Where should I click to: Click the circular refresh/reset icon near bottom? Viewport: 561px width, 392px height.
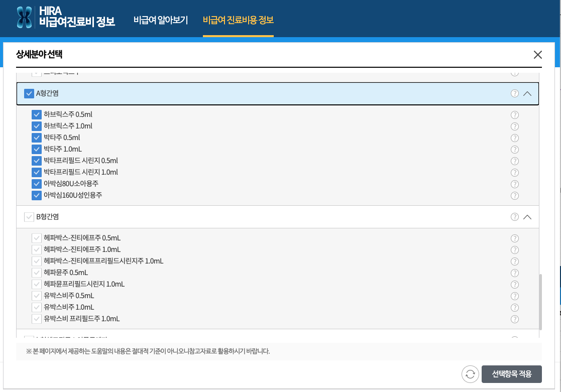[x=470, y=374]
